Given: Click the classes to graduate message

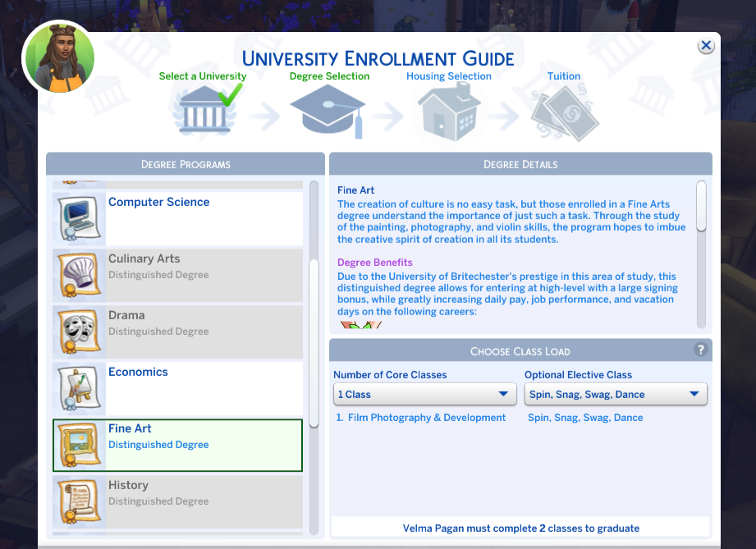Looking at the screenshot, I should click(520, 528).
